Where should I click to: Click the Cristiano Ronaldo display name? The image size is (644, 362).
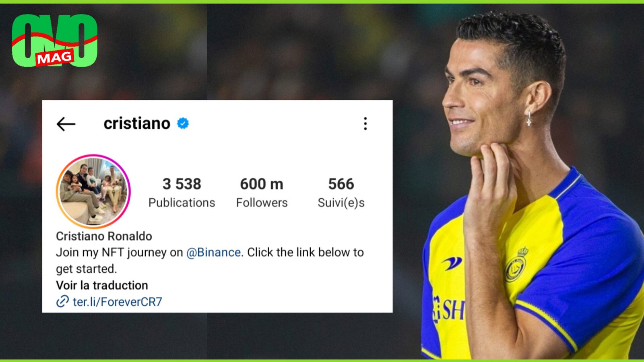(x=104, y=236)
